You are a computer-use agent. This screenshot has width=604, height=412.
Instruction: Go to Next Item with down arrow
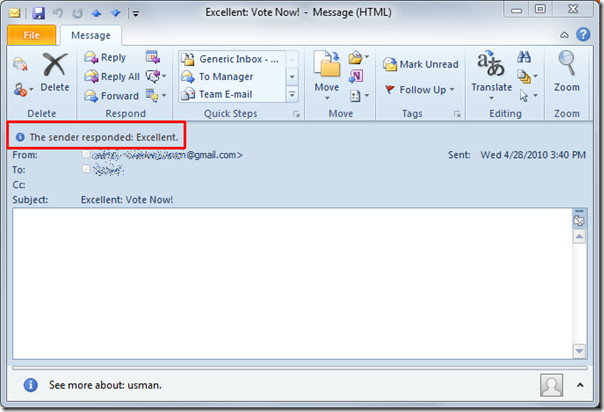(x=116, y=13)
